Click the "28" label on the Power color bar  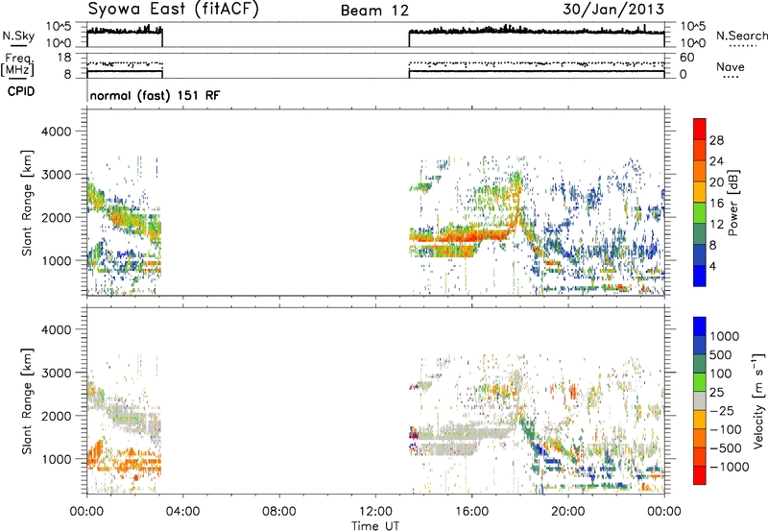pos(716,140)
